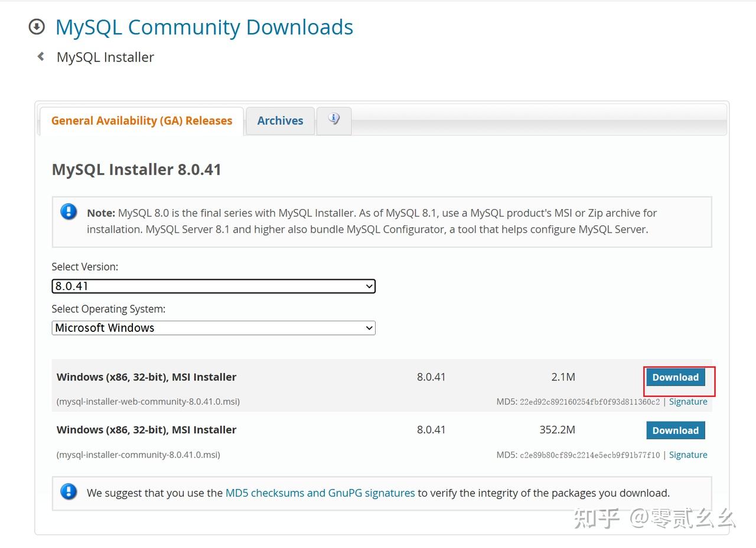The image size is (756, 548).
Task: Click the mysql-installer-community-8.0.41.0.msi filename
Action: point(138,455)
